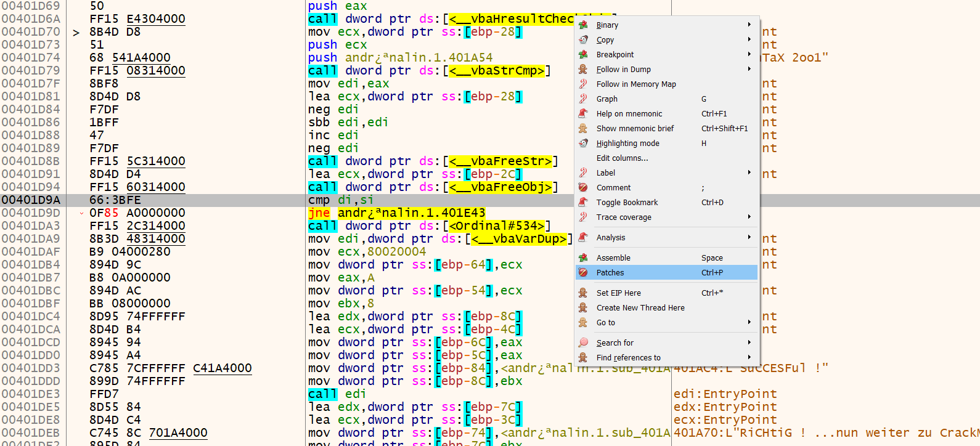Select Create New Thread Here entry
The image size is (980, 446).
666,308
